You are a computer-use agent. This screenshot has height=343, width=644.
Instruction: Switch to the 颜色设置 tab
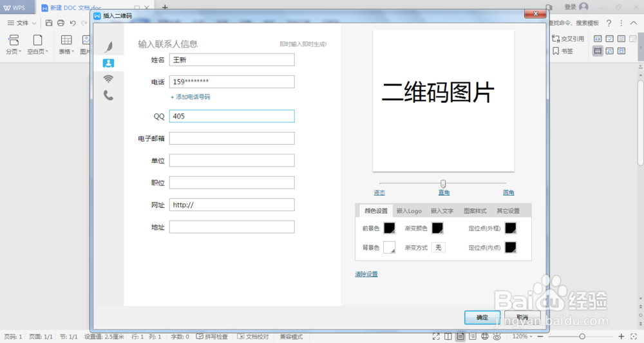(x=376, y=211)
